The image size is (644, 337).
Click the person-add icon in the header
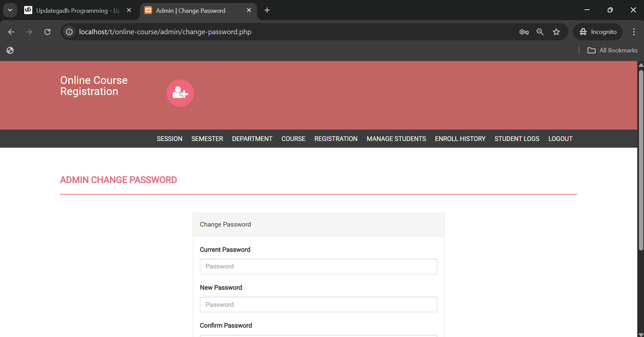pyautogui.click(x=180, y=93)
